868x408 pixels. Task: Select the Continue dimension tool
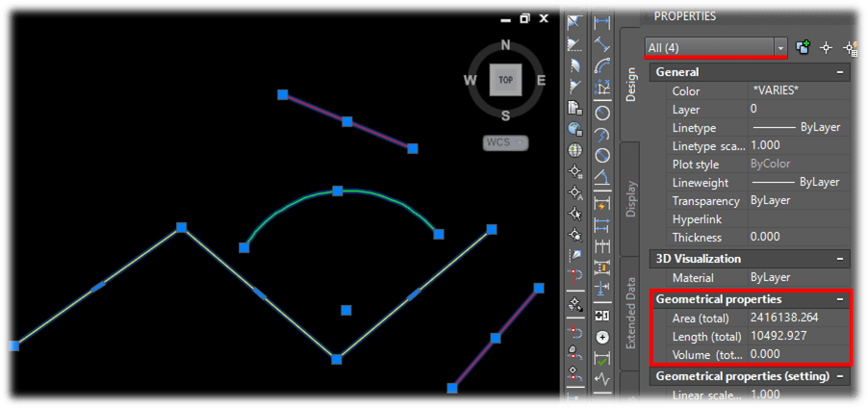coord(602,245)
